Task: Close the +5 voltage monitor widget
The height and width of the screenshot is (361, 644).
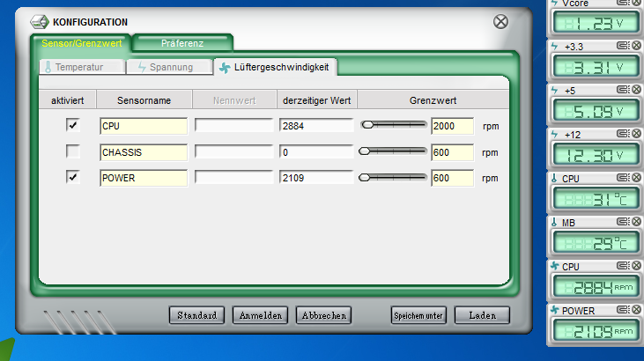Action: (637, 89)
